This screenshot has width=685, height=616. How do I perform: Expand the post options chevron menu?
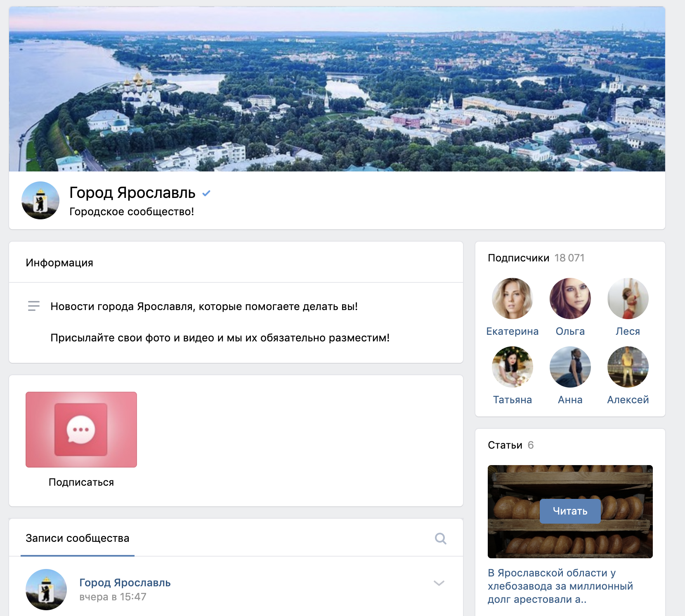click(x=439, y=583)
